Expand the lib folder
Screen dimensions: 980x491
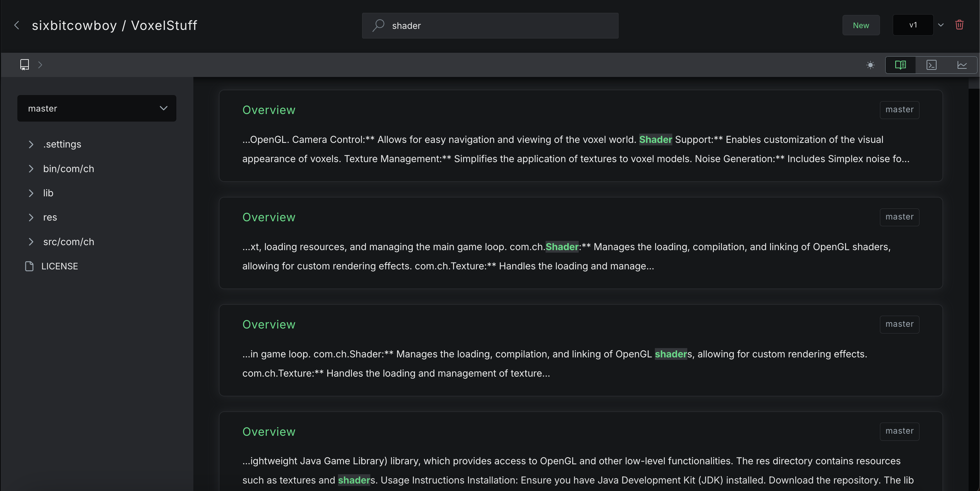pyautogui.click(x=31, y=193)
